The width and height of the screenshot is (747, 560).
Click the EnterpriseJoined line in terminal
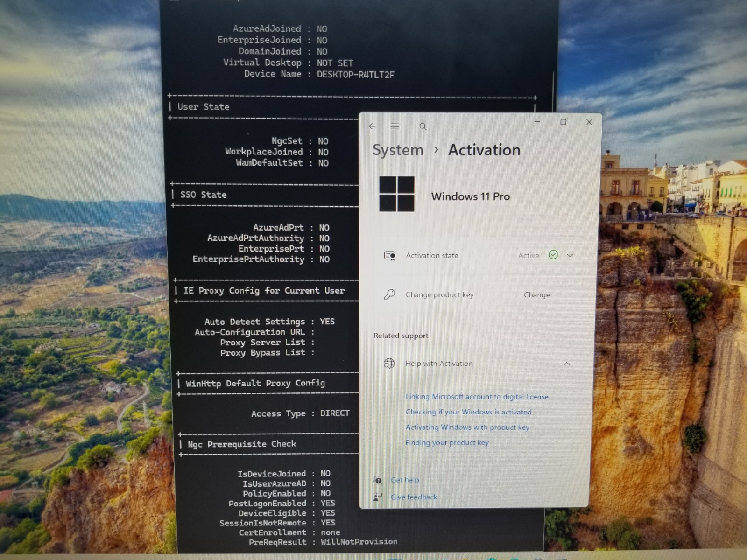click(x=272, y=40)
